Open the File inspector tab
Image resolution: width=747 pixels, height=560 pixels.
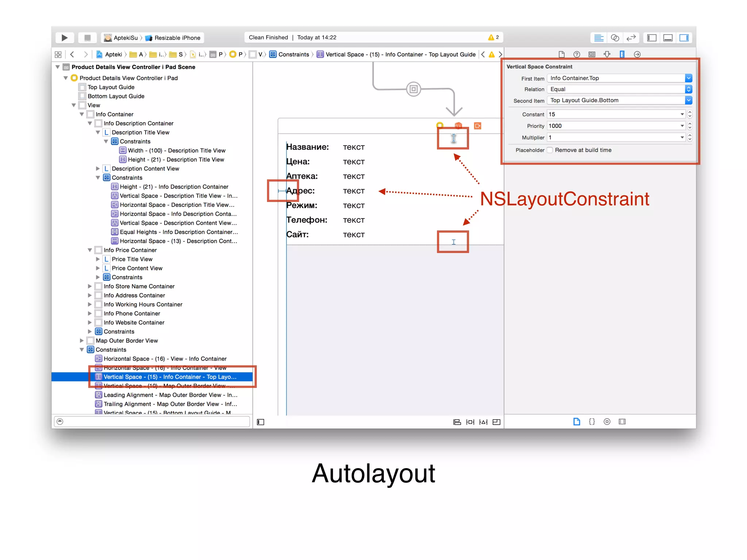point(562,54)
